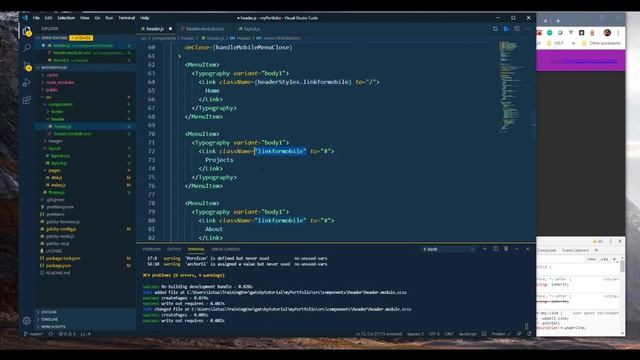Open the DevTools more options menu
This screenshot has width=640, height=360.
coord(611,241)
